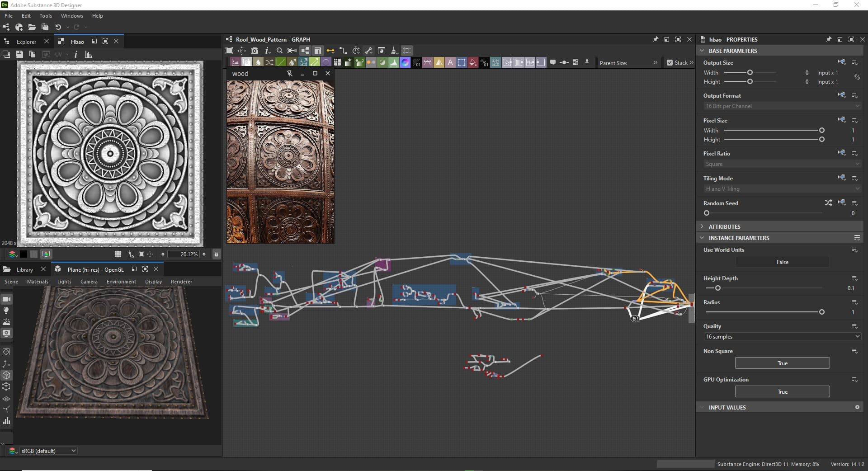Click the camera snapshot icon in graph toolbar
The height and width of the screenshot is (471, 868).
click(x=255, y=51)
